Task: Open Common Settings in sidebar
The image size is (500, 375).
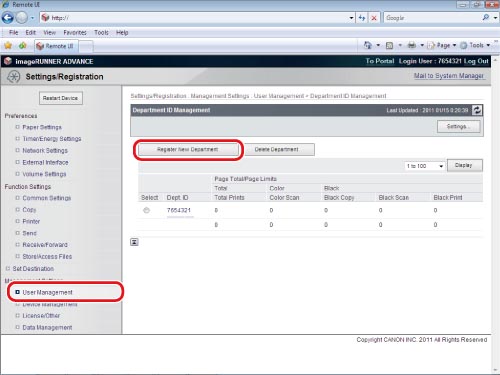Action: point(47,198)
